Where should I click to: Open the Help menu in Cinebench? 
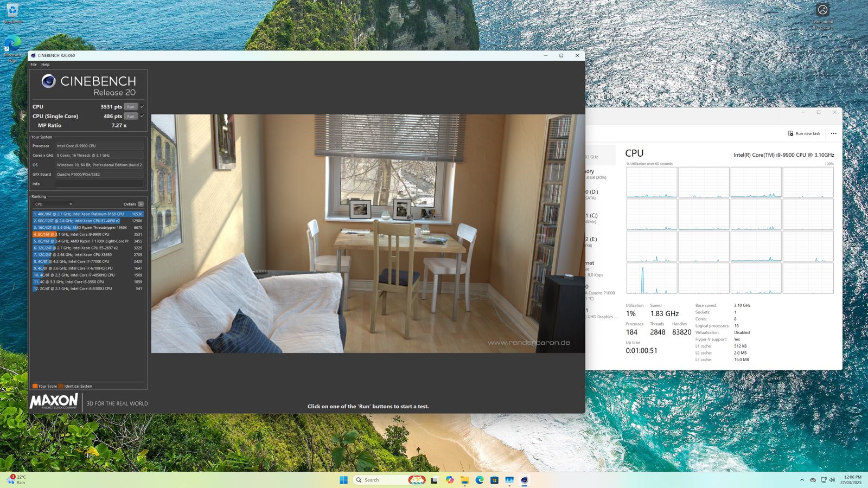pos(46,65)
